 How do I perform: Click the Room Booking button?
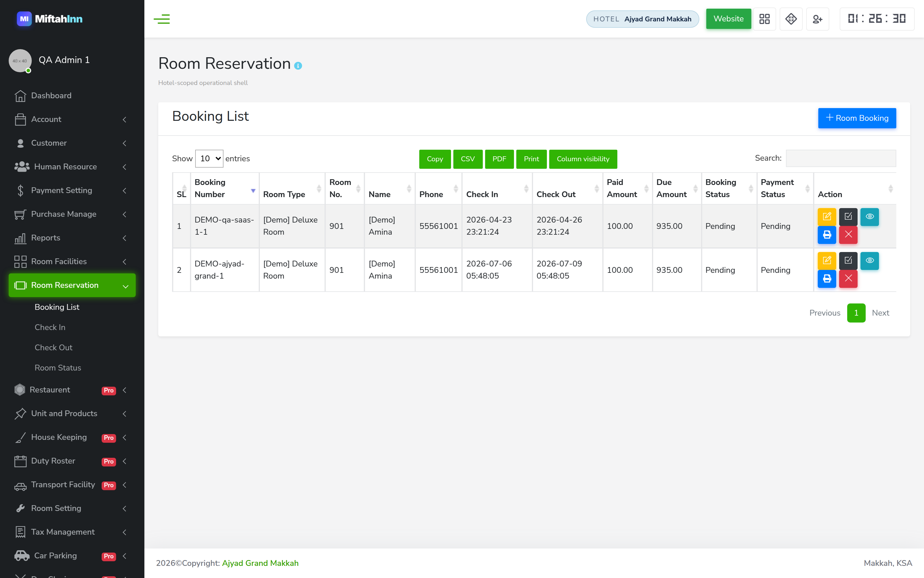click(x=857, y=118)
